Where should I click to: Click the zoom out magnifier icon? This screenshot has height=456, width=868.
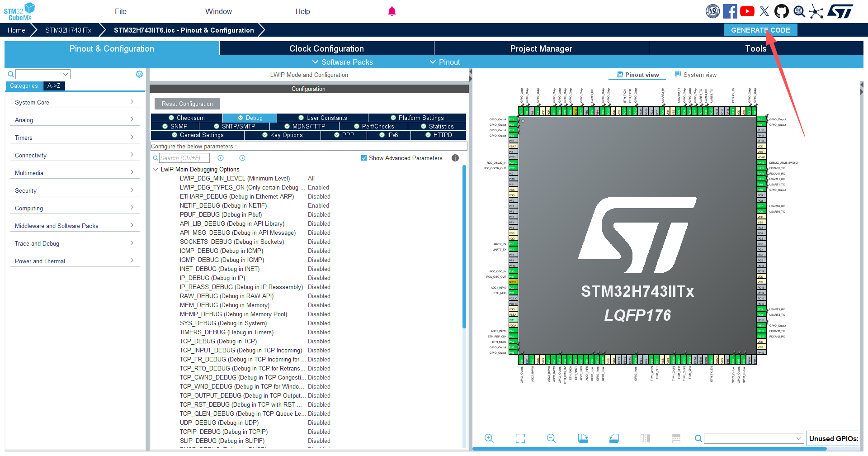click(x=551, y=438)
